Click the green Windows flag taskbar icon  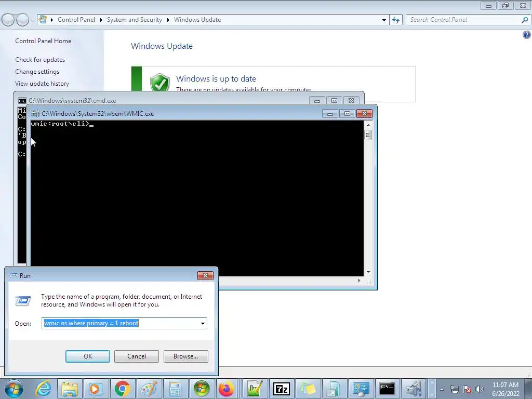202,389
